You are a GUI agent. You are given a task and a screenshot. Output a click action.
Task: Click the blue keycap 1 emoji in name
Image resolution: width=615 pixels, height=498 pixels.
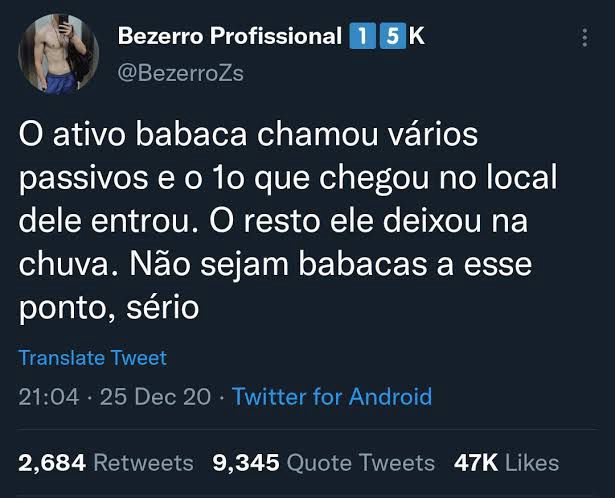pos(362,36)
